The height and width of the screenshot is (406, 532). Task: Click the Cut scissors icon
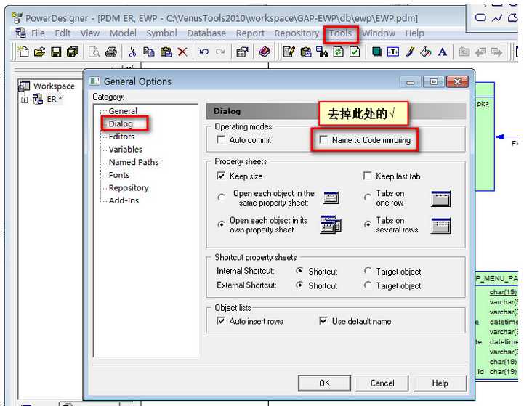coord(132,52)
